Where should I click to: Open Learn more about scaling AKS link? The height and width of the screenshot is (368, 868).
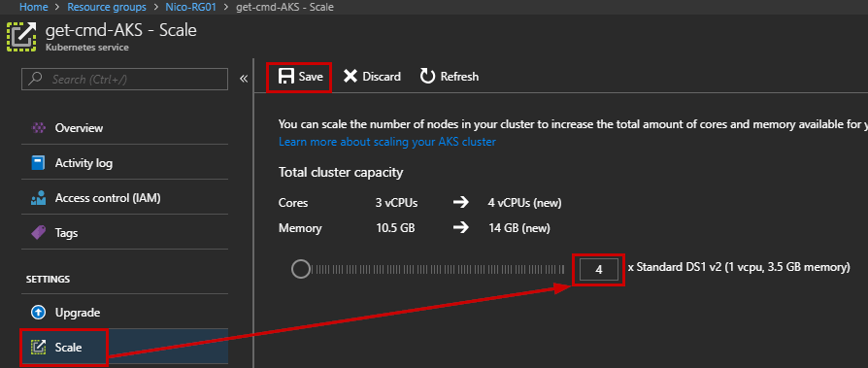387,142
